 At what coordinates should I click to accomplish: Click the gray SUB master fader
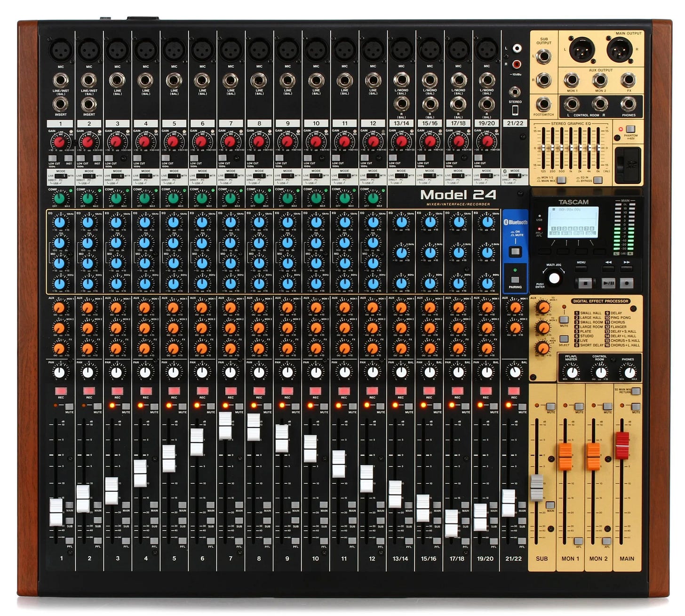pos(537,488)
